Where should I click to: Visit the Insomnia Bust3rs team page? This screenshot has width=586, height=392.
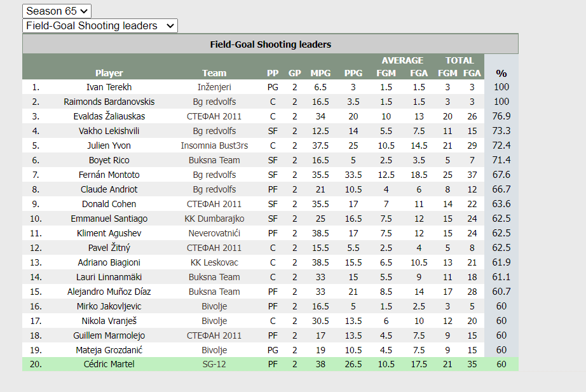(x=214, y=145)
